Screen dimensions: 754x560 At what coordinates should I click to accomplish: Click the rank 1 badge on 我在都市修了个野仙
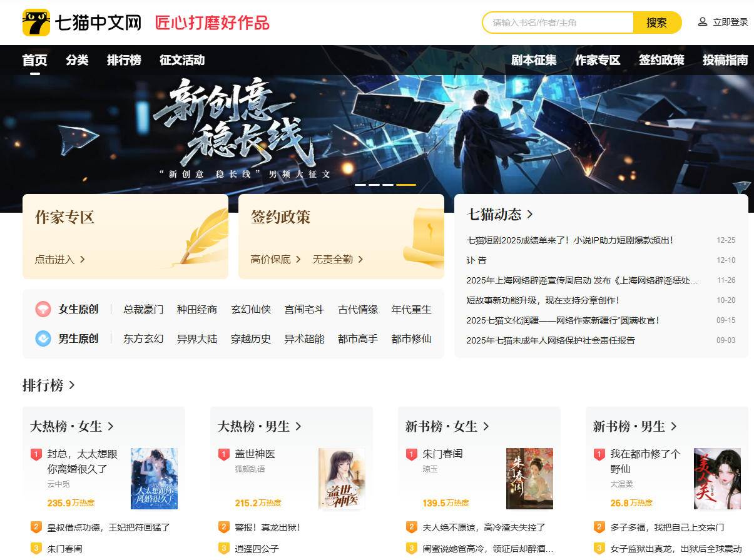pos(599,454)
